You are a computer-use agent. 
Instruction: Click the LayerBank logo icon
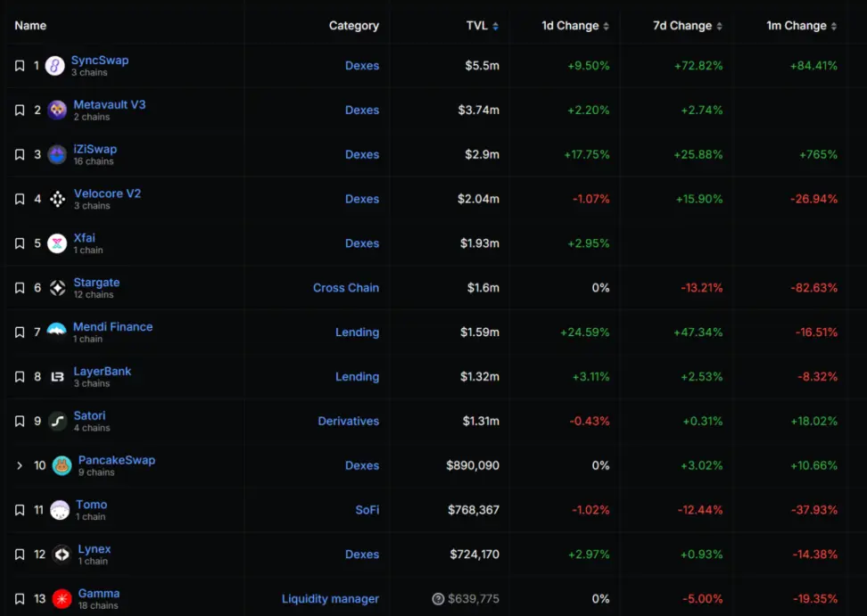(x=57, y=377)
